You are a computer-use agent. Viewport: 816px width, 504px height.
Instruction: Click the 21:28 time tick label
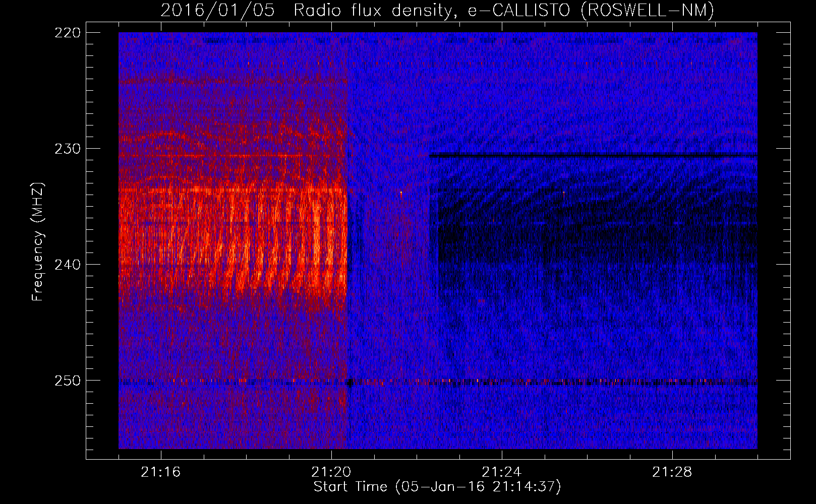[x=672, y=472]
